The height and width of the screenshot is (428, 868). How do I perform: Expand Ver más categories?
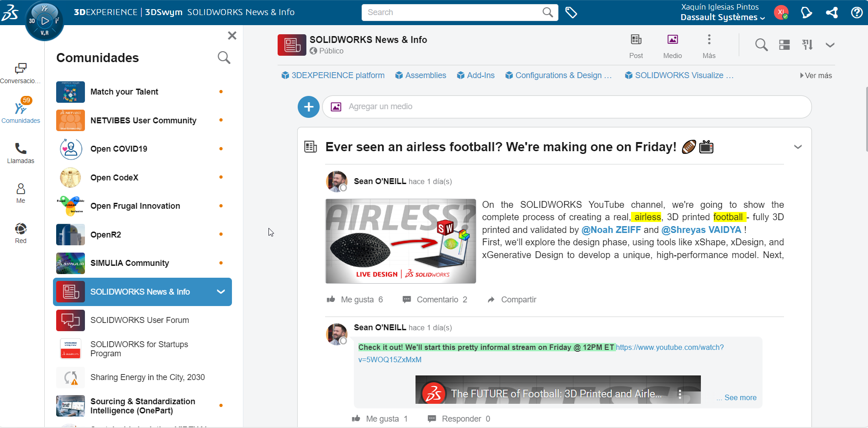(x=816, y=75)
